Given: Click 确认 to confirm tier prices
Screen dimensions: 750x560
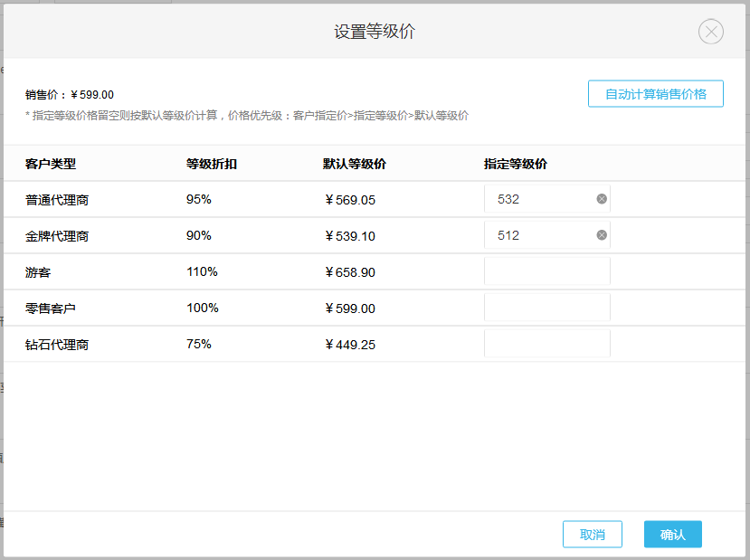Looking at the screenshot, I should coord(672,534).
